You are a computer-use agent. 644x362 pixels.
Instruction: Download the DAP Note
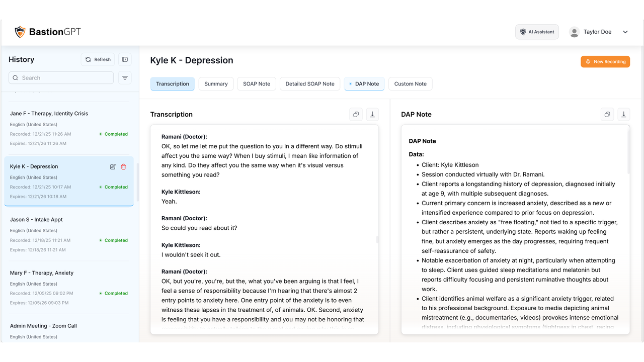(x=623, y=115)
